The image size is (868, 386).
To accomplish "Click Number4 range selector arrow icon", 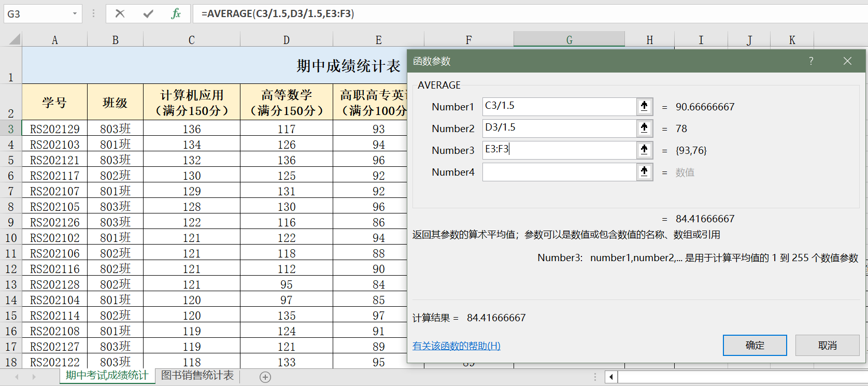I will click(644, 171).
